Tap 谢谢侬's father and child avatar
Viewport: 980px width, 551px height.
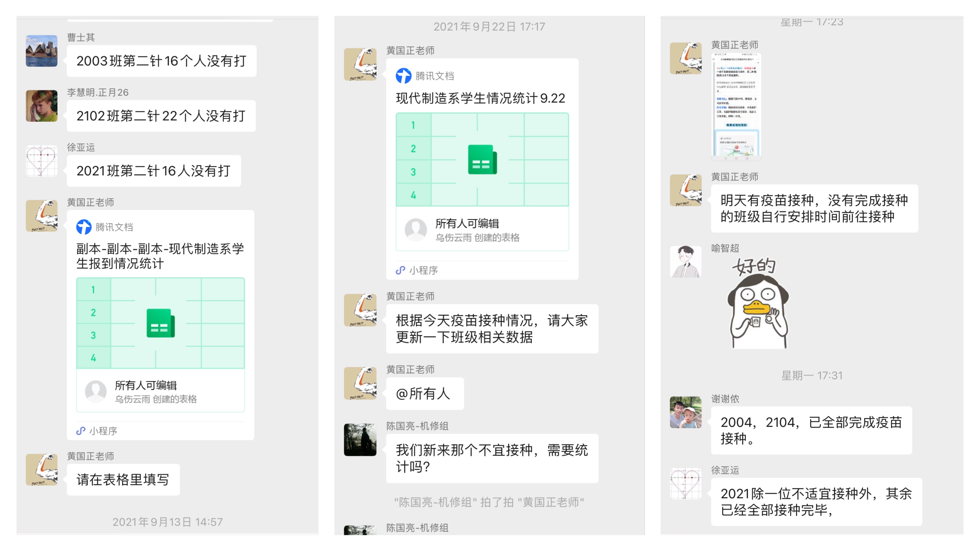click(686, 412)
